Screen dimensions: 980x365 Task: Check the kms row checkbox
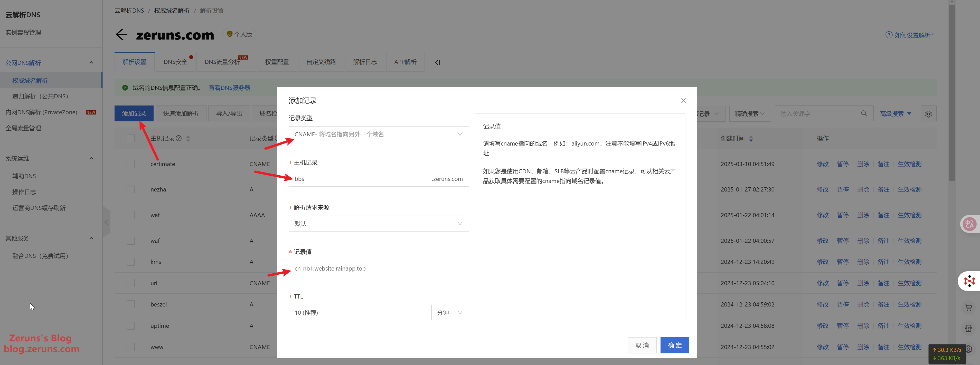(x=130, y=262)
